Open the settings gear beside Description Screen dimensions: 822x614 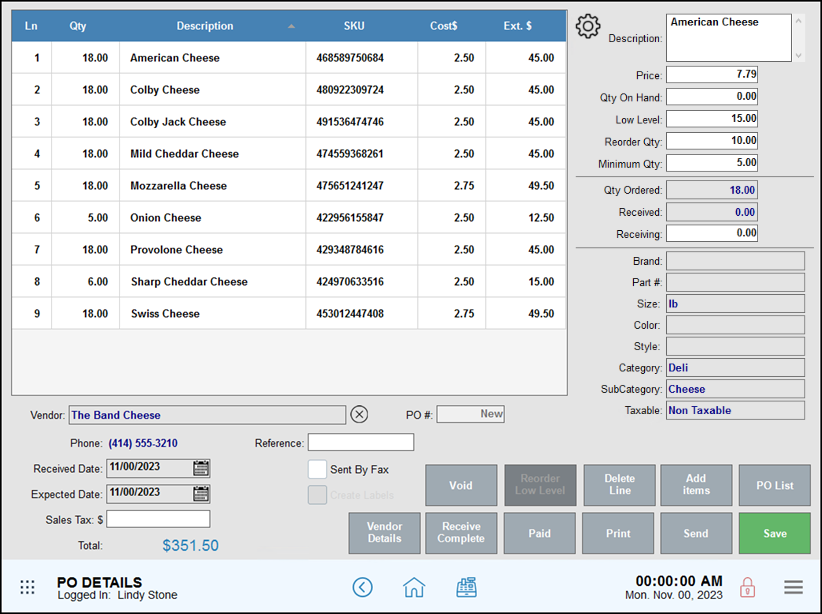(x=588, y=26)
